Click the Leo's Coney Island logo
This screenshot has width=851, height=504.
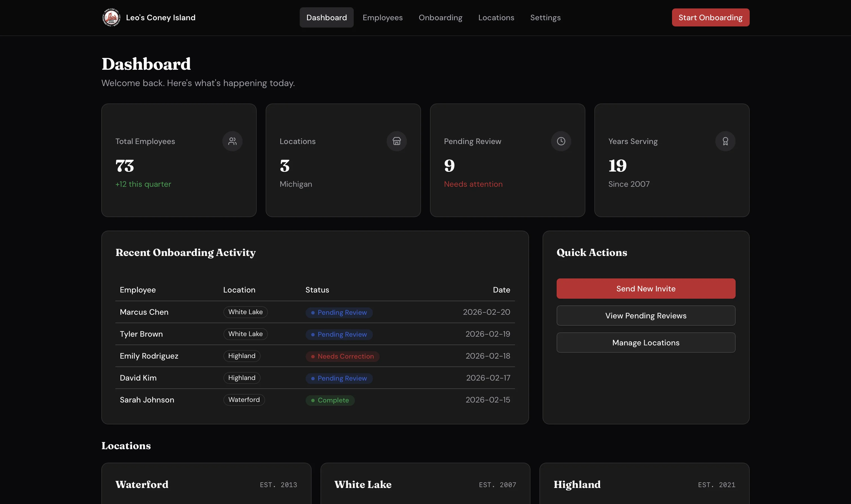111,17
